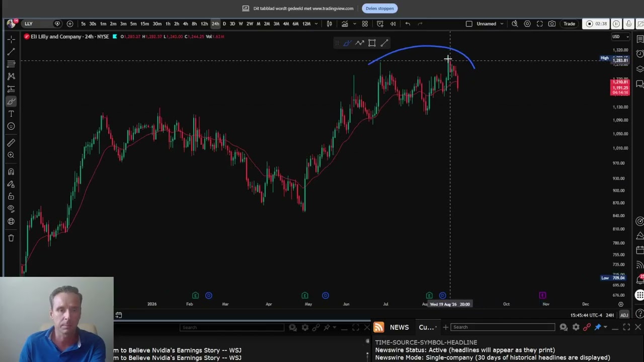644x362 pixels.
Task: Expand the additional timeframes dropdown
Action: [x=316, y=24]
